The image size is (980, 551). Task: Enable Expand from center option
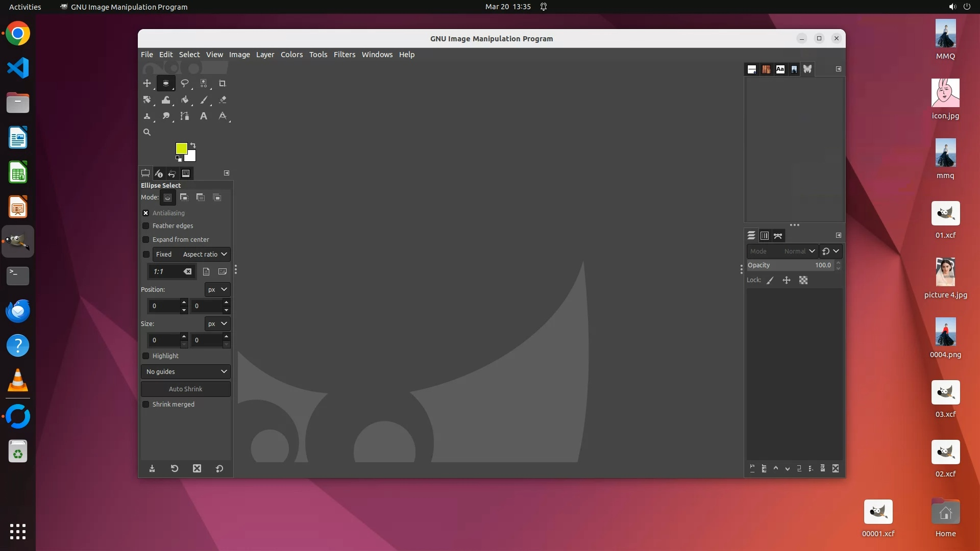[x=146, y=240]
